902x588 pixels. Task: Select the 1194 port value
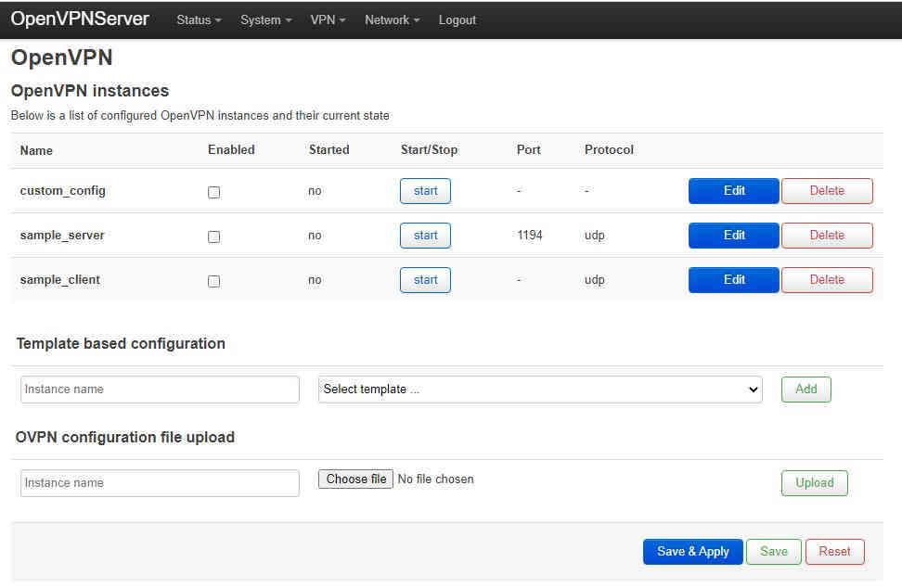click(530, 235)
